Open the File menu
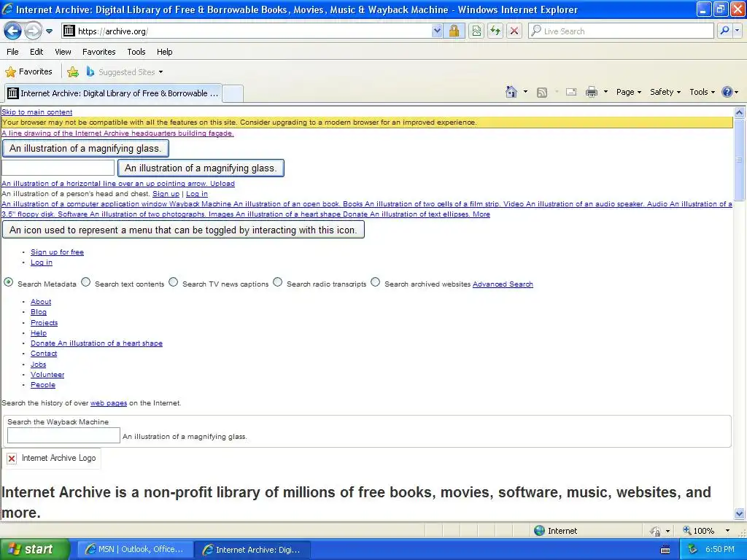Image resolution: width=747 pixels, height=560 pixels. point(13,52)
